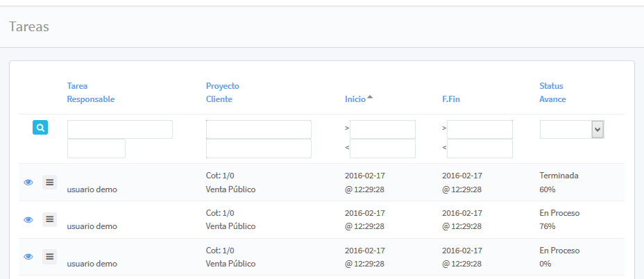Sort by F.Fin column header

pos(450,99)
